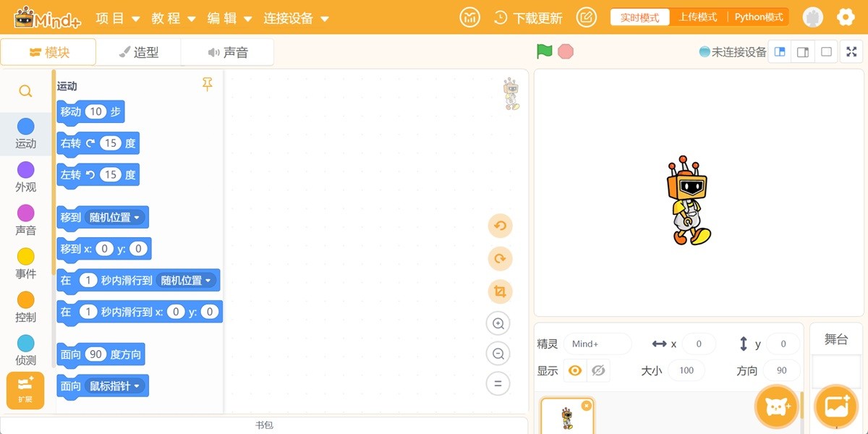Undo the last action in the workspace
The height and width of the screenshot is (434, 868).
tap(499, 226)
